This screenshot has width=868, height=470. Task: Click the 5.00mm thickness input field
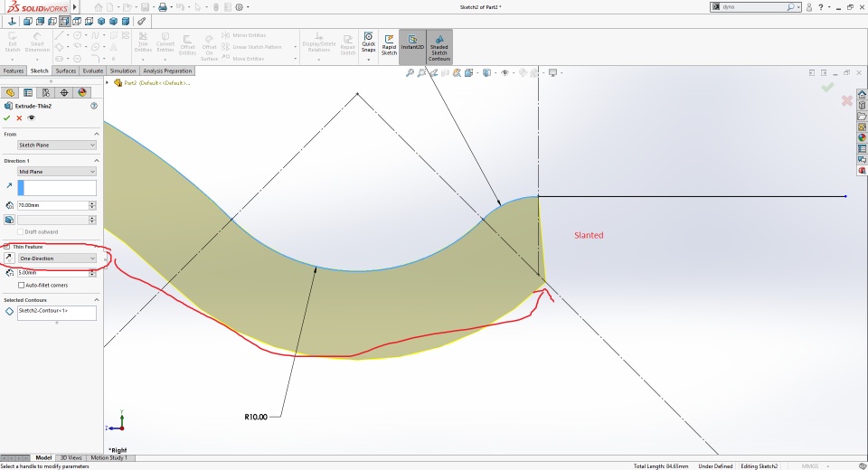click(52, 273)
